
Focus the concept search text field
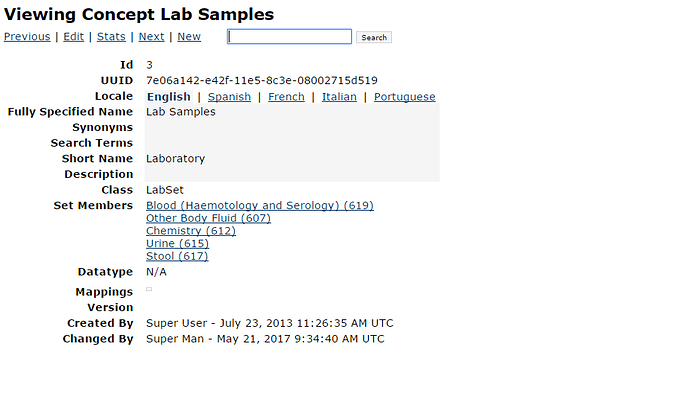pyautogui.click(x=289, y=37)
